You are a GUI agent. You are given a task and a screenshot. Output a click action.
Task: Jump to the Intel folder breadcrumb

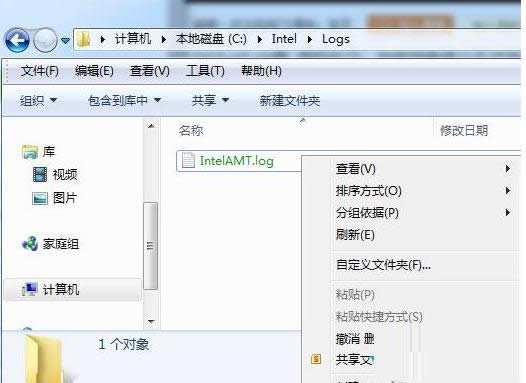coord(284,39)
